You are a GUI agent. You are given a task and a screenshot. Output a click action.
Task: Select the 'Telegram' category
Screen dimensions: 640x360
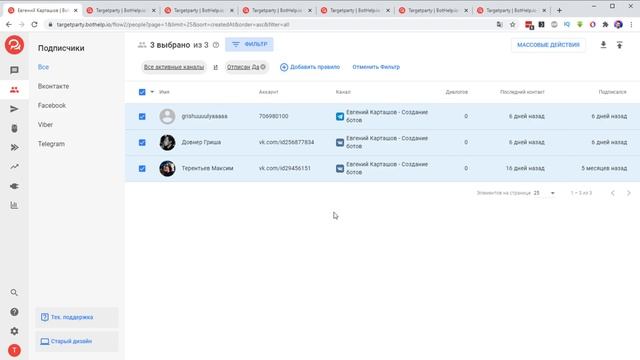tap(51, 144)
